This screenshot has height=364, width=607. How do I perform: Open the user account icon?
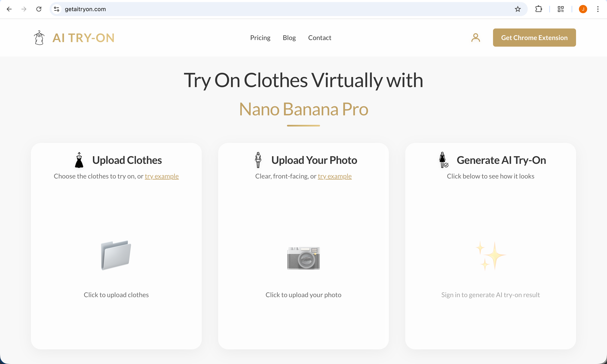(x=475, y=37)
